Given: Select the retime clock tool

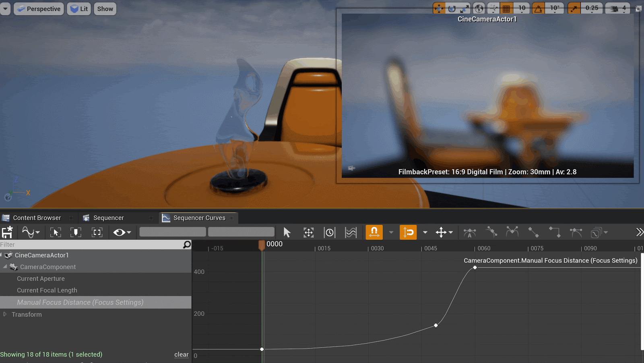Looking at the screenshot, I should (x=330, y=232).
